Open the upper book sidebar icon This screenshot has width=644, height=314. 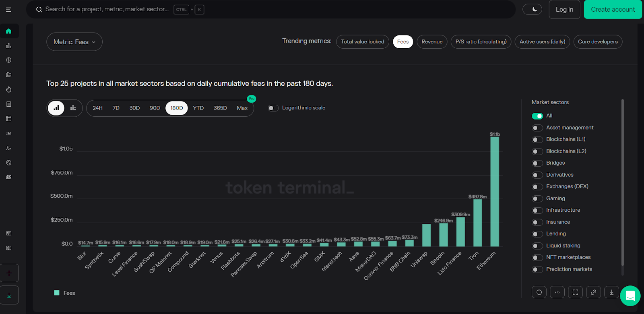click(x=9, y=233)
